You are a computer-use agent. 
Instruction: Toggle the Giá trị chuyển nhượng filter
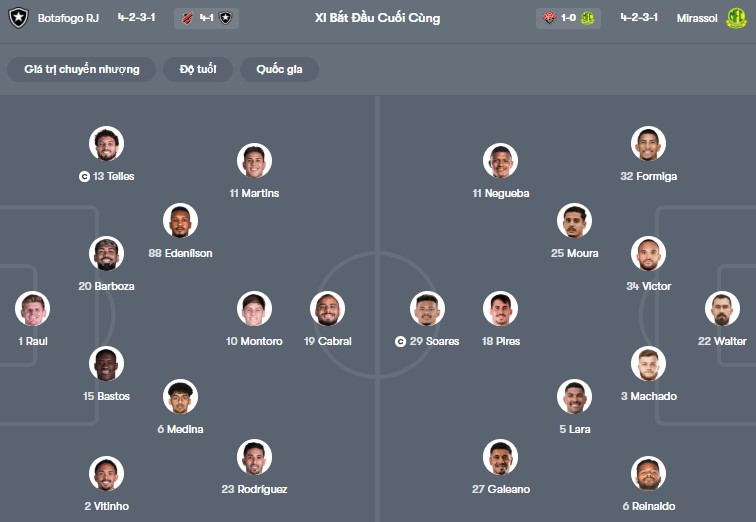pos(81,69)
